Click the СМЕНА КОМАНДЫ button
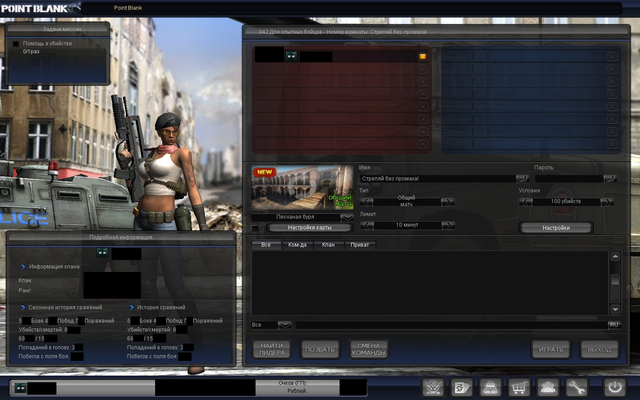Screen dimensions: 640x400 [367, 349]
